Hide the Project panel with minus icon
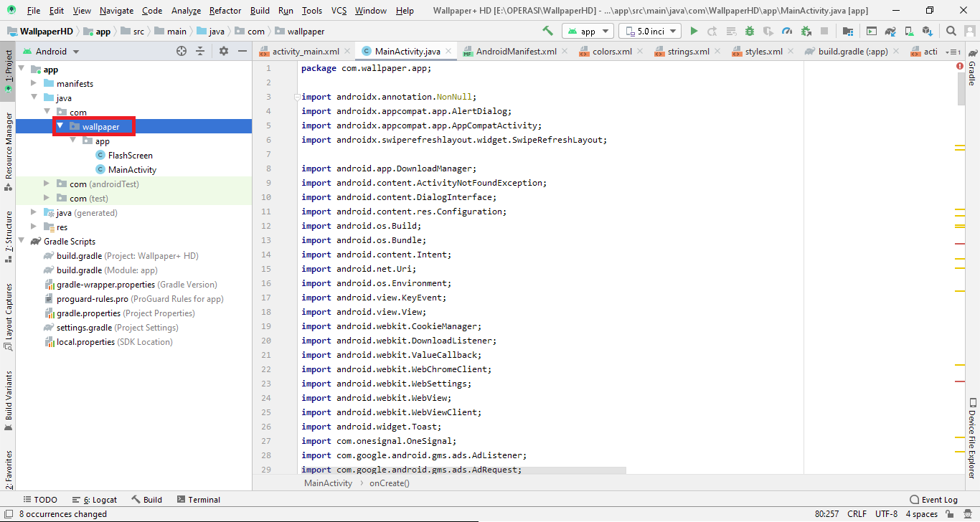Image resolution: width=980 pixels, height=522 pixels. (x=242, y=51)
